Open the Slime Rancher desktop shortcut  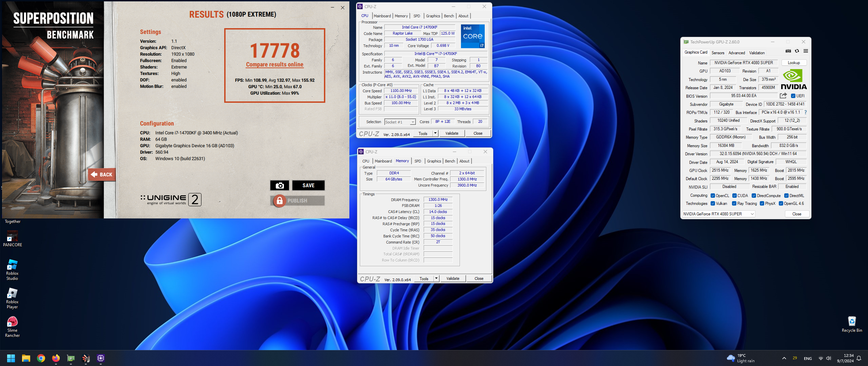point(12,327)
